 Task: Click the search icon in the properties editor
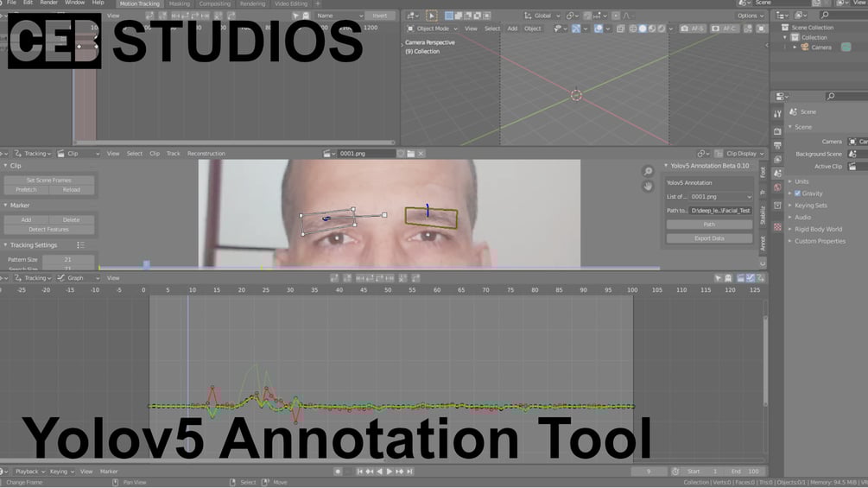(x=830, y=96)
